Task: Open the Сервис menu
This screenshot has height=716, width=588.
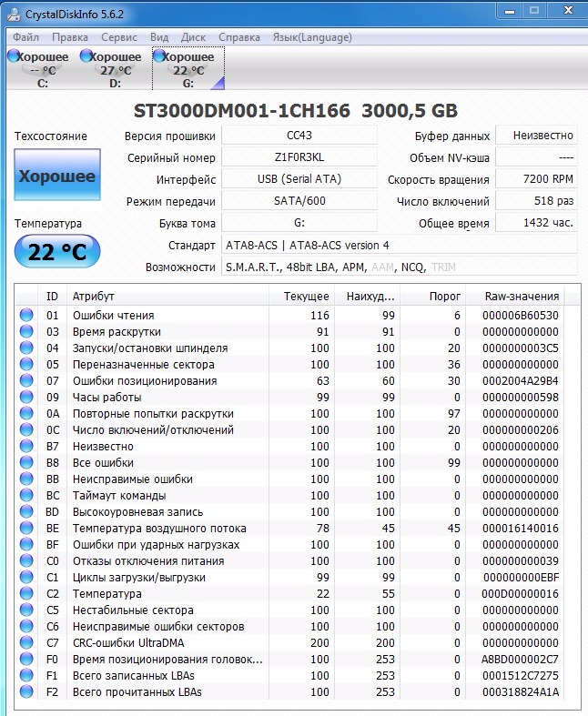Action: 119,37
